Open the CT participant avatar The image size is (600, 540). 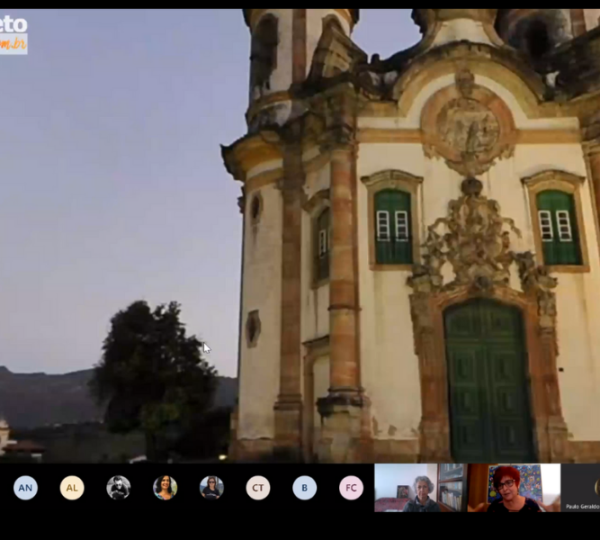258,488
